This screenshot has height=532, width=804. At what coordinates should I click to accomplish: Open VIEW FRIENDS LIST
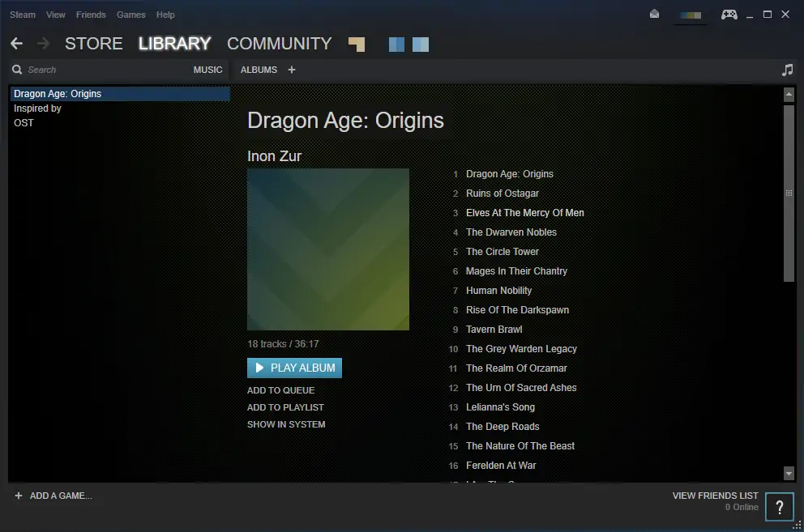[x=716, y=496]
